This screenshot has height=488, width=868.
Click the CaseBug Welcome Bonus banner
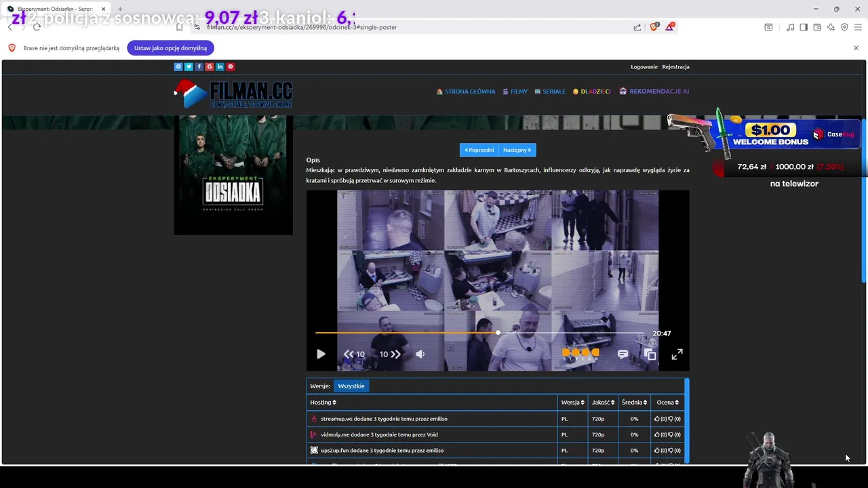(x=763, y=134)
